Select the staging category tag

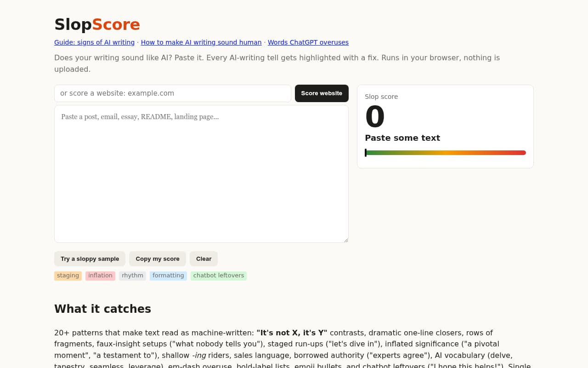point(68,276)
